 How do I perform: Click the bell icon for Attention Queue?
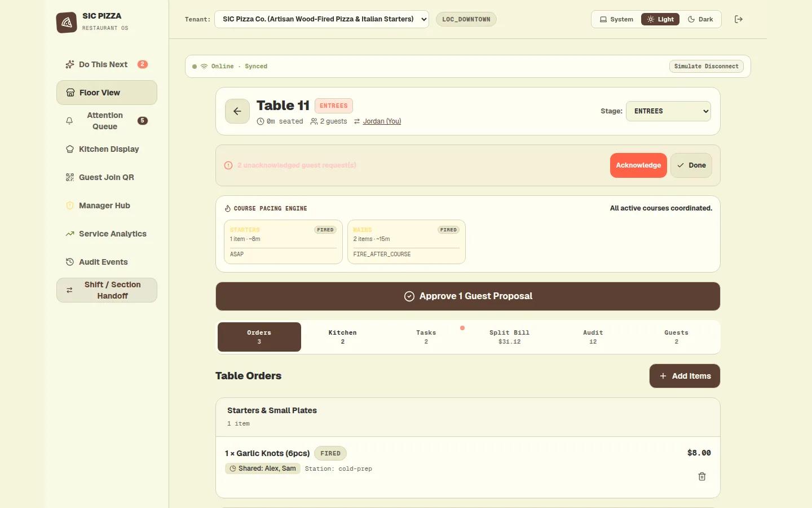(x=69, y=121)
